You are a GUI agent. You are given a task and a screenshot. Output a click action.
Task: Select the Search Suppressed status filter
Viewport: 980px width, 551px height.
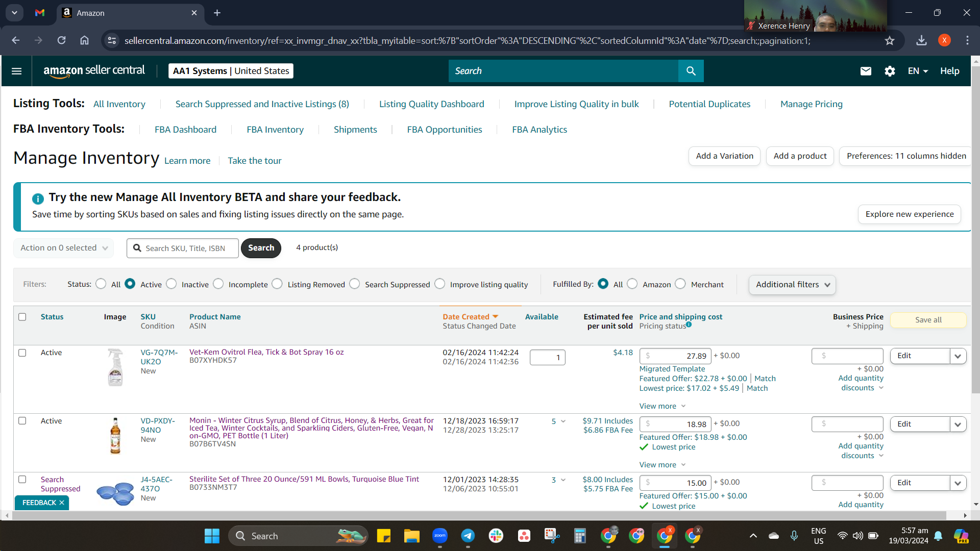pos(355,284)
